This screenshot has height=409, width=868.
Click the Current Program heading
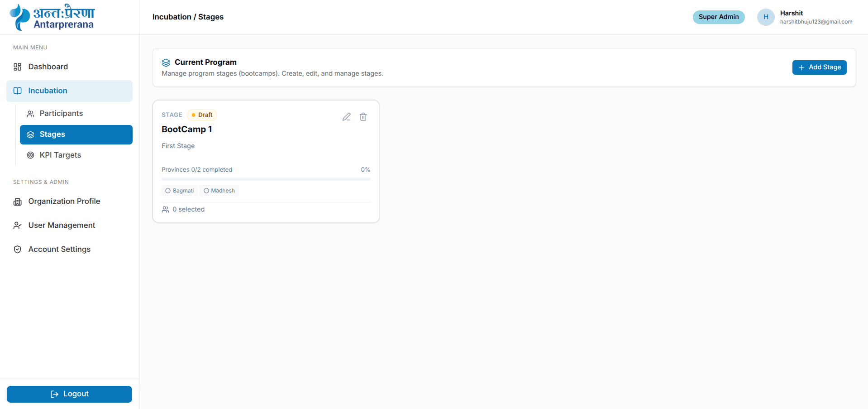click(x=205, y=63)
